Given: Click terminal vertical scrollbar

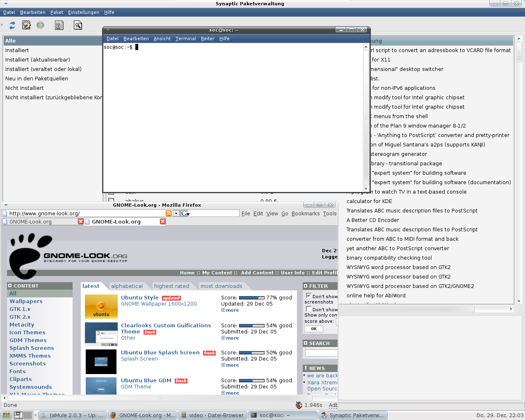Looking at the screenshot, I should click(x=366, y=117).
